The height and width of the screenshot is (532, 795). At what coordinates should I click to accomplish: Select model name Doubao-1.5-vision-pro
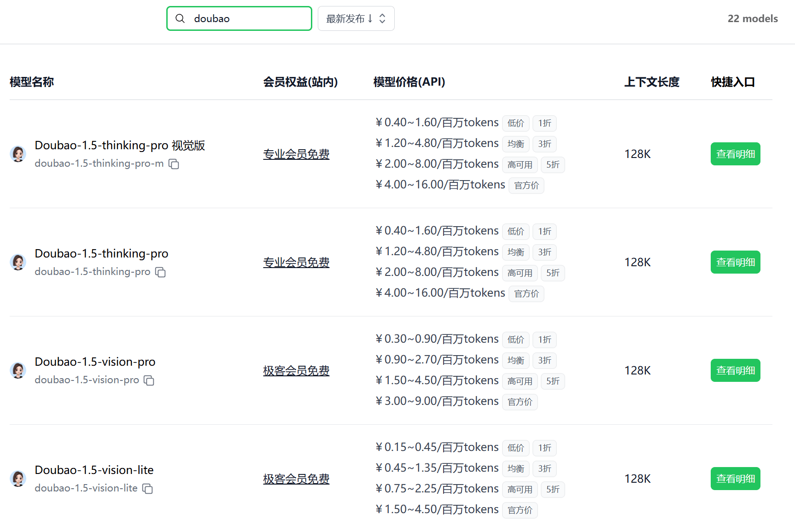[95, 362]
